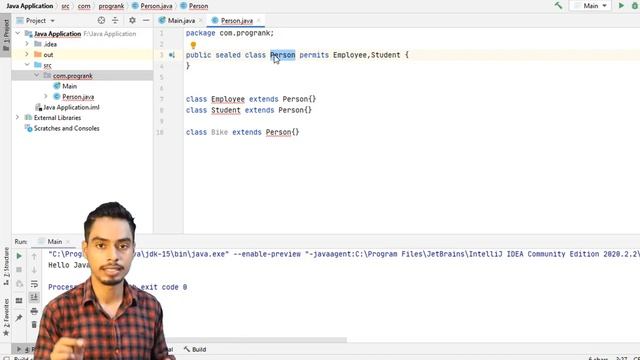The width and height of the screenshot is (640, 360).
Task: Close the Main.java tab
Action: (x=200, y=20)
